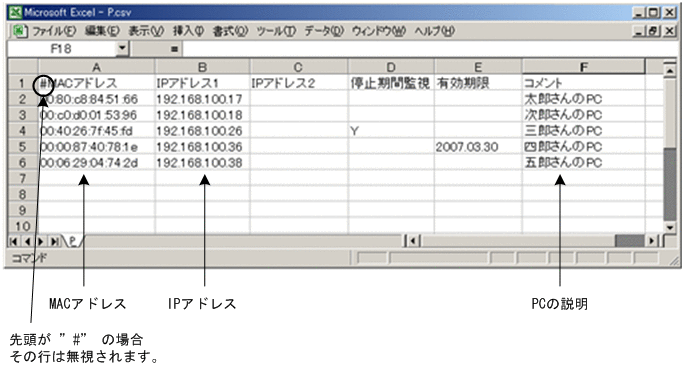Restore the workbook window in menu bar
Viewport: 685px width, 369px height.
point(654,31)
